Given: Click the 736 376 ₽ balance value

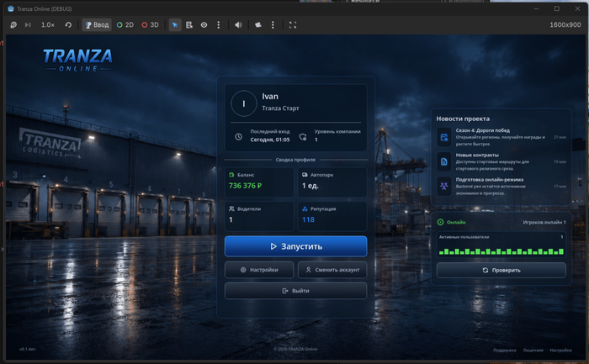Looking at the screenshot, I should [x=245, y=186].
